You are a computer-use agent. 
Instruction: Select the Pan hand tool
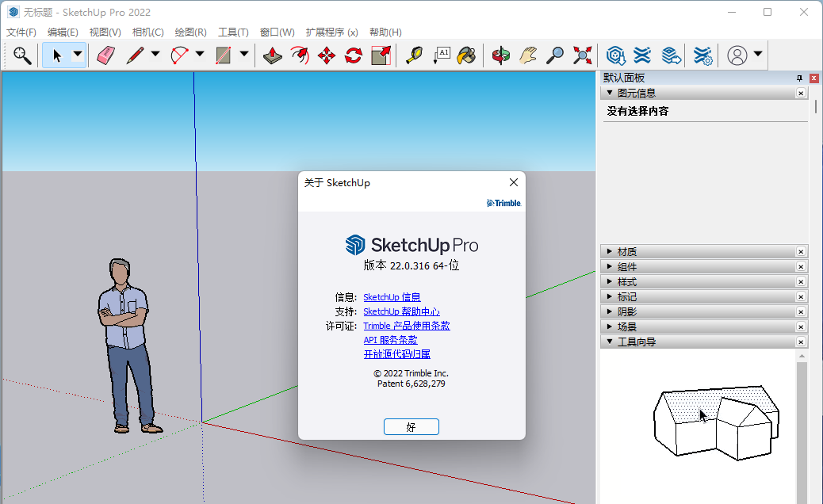tap(528, 55)
